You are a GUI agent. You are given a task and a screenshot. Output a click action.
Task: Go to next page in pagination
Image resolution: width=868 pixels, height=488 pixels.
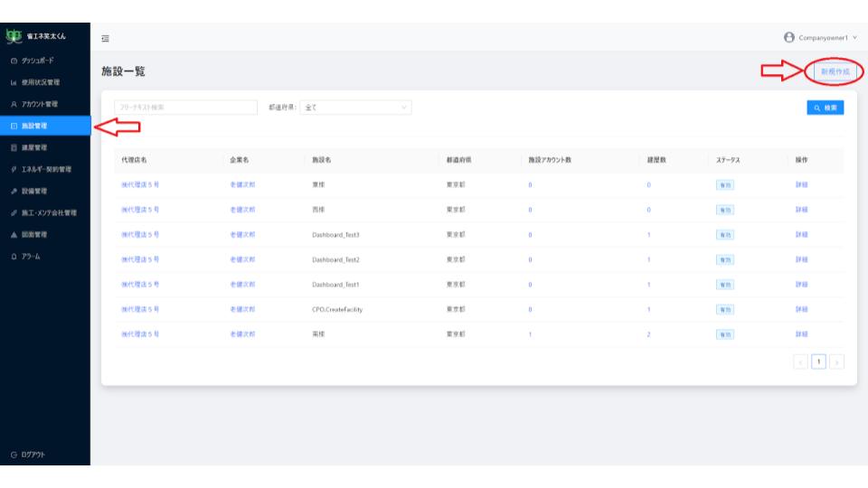coord(836,361)
